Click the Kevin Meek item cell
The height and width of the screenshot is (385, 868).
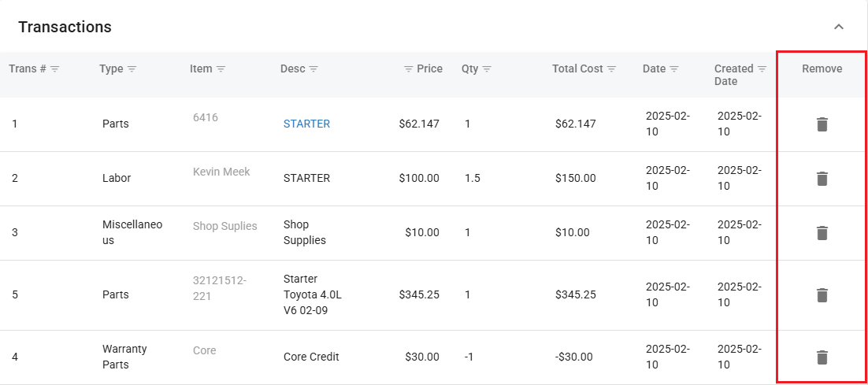coord(221,172)
